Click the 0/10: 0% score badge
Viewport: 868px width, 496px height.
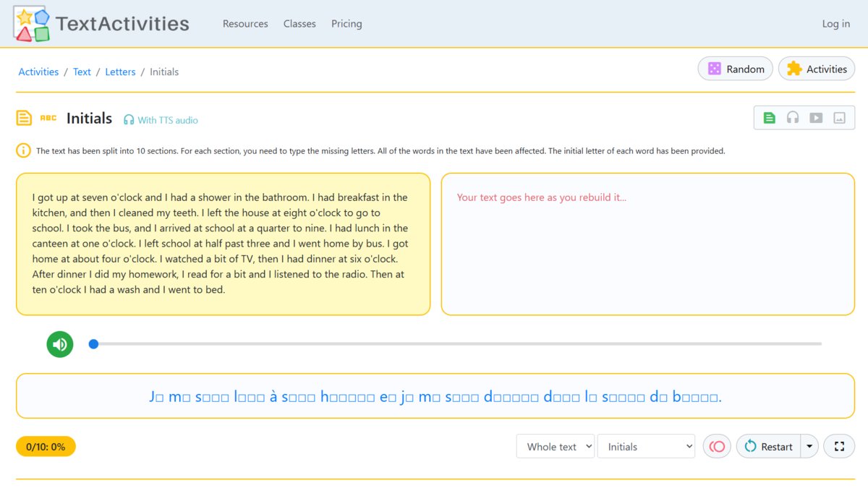(46, 447)
